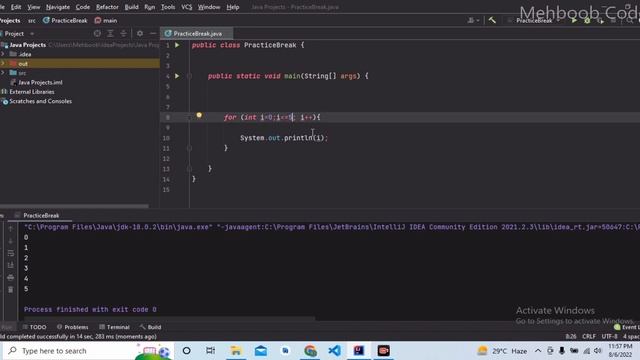Run with Coverage from the top toolbar
Image resolution: width=640 pixels, height=360 pixels.
click(x=600, y=20)
